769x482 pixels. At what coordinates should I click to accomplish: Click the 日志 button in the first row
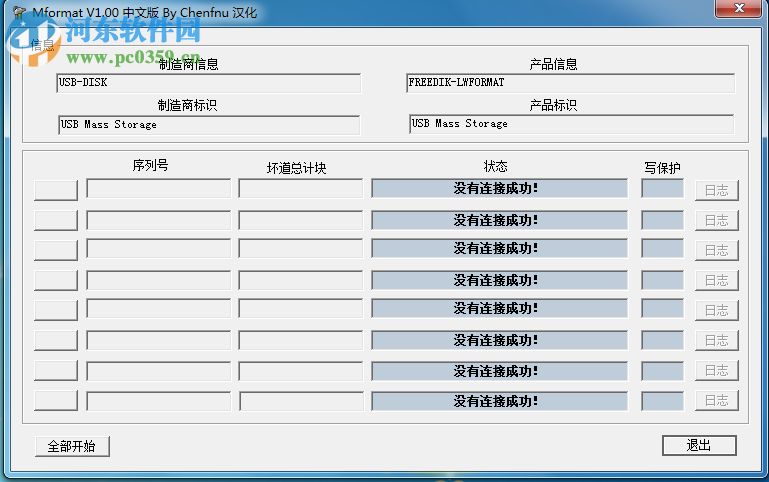tap(717, 190)
